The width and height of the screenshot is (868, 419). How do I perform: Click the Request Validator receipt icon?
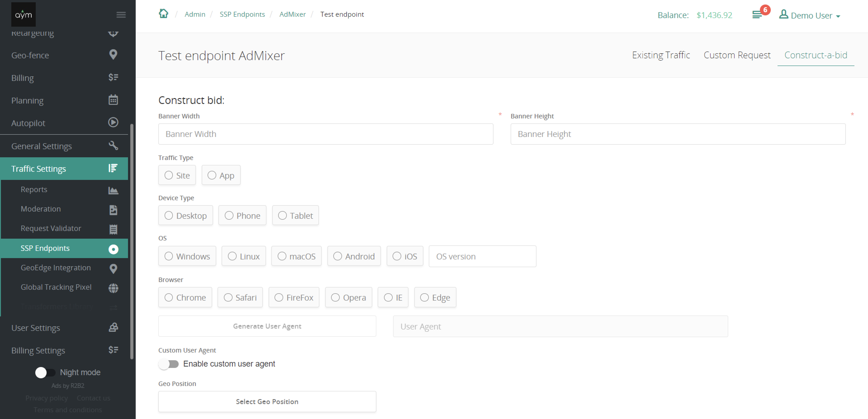[113, 229]
